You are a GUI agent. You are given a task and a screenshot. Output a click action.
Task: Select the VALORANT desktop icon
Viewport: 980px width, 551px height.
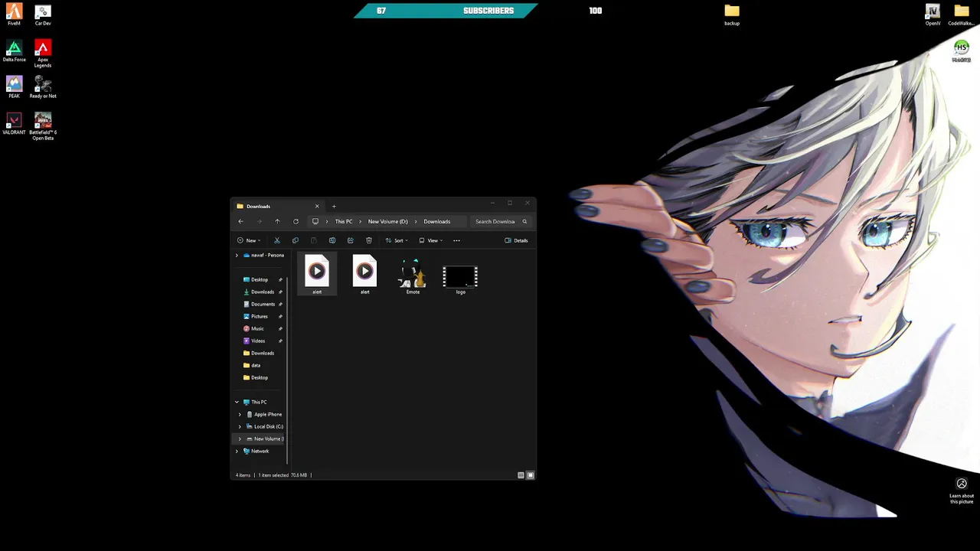[14, 124]
